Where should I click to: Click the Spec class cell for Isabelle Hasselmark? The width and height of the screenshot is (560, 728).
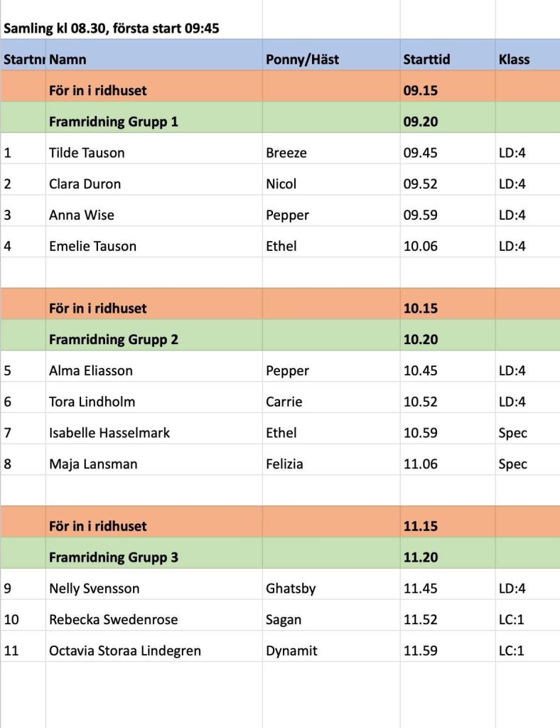[x=512, y=433]
